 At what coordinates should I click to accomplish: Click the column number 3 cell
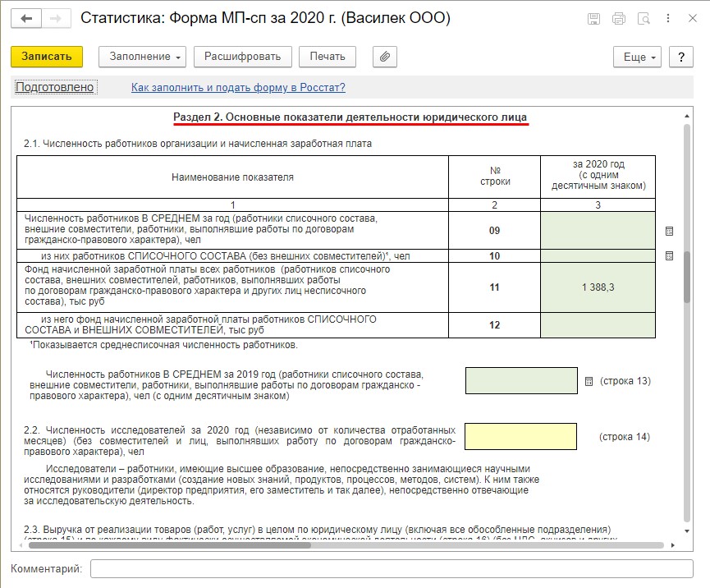click(598, 204)
